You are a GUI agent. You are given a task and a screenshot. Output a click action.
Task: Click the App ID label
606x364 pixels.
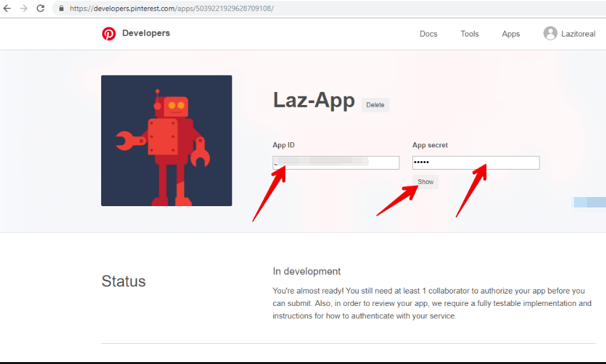(283, 145)
